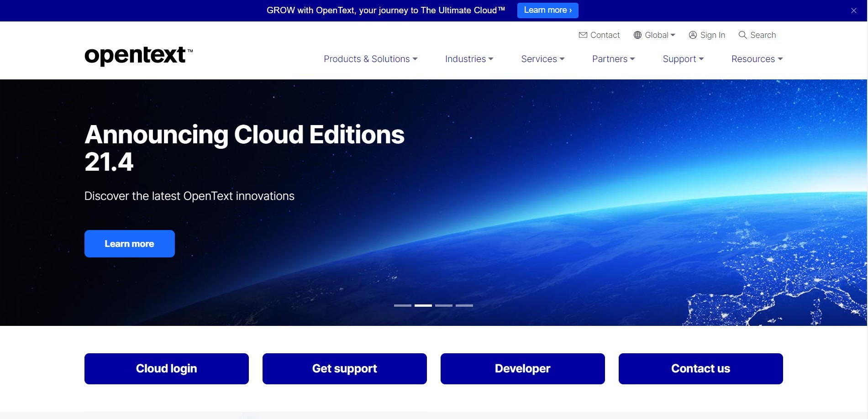Jump to the third carousel slide
Screen dimensions: 868x419
tap(443, 305)
